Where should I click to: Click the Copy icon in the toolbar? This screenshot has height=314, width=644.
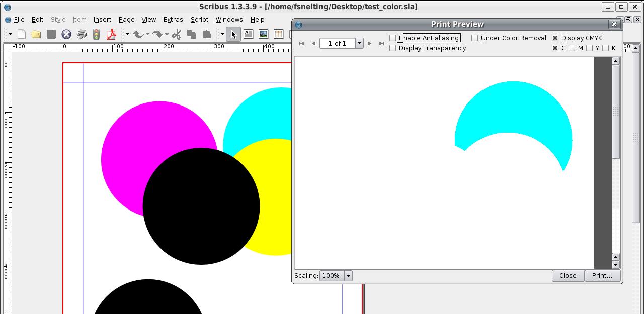coord(191,34)
